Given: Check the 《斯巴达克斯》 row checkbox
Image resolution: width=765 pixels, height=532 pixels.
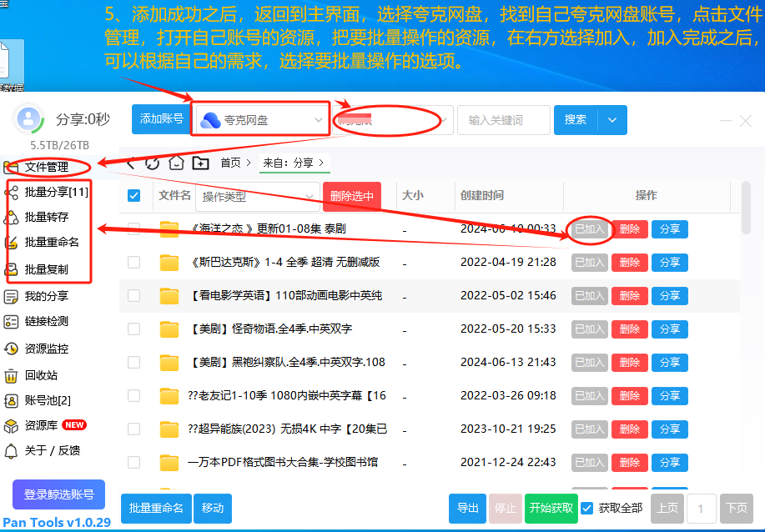Looking at the screenshot, I should (133, 263).
